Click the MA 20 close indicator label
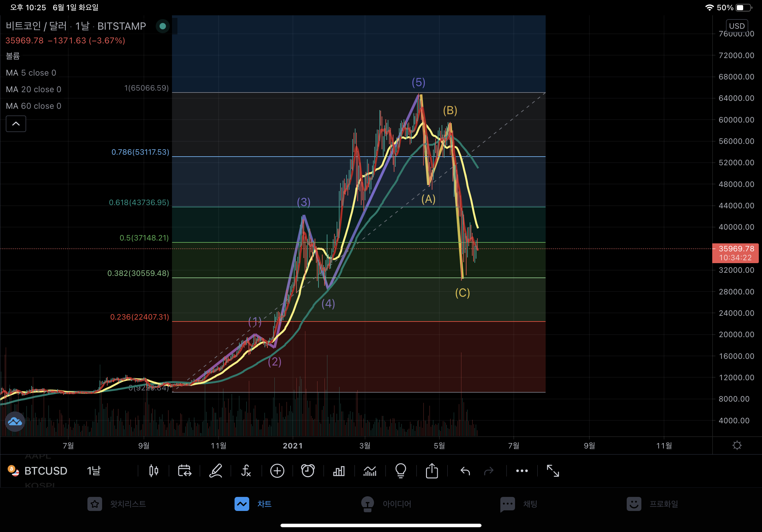762x532 pixels. point(34,89)
